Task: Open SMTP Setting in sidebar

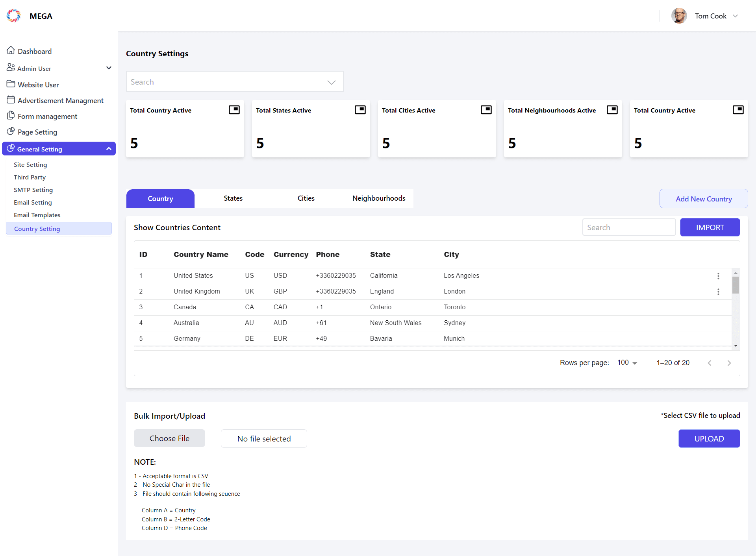Action: click(x=33, y=190)
